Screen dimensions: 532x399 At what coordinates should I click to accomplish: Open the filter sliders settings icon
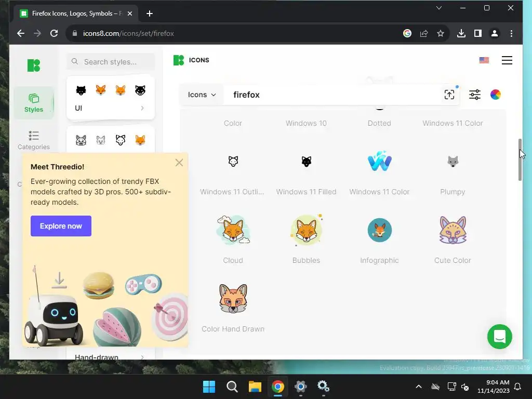tap(475, 95)
